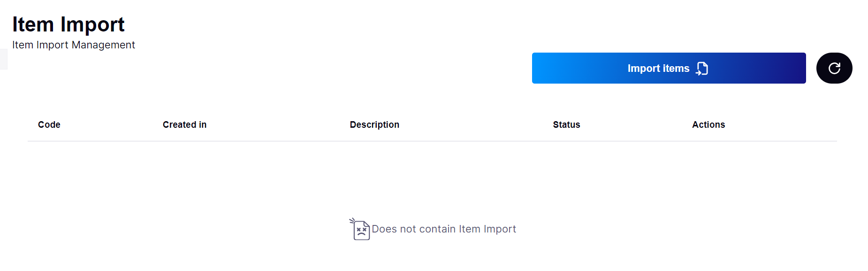The width and height of the screenshot is (868, 271).
Task: Click the "Import items" text label
Action: [658, 69]
